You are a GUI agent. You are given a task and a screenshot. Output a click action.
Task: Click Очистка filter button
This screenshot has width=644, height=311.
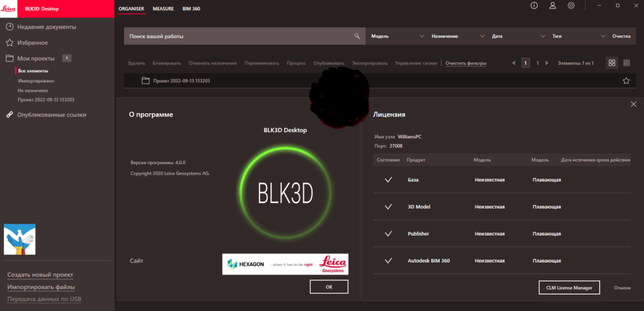point(621,36)
